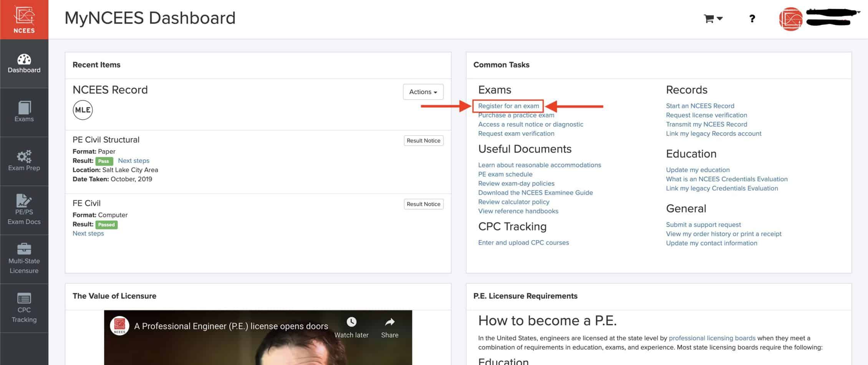Image resolution: width=868 pixels, height=365 pixels.
Task: Click Review exam-day policies
Action: point(516,183)
